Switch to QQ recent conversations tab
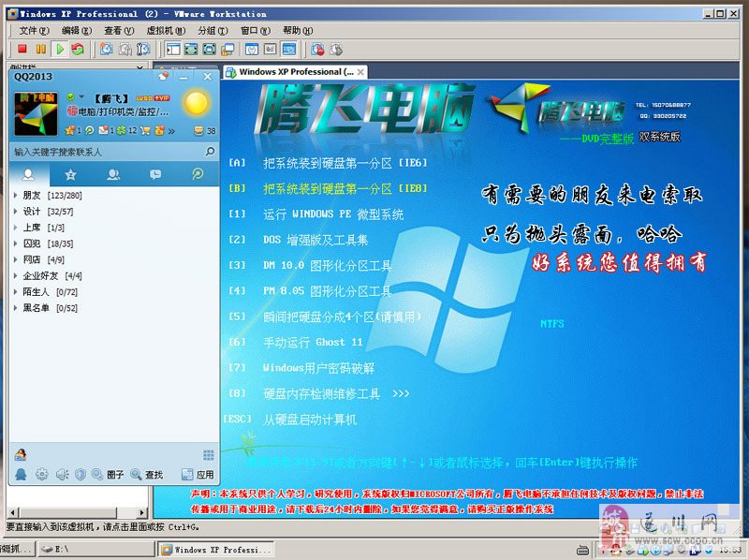Screen dimensions: 749x560 [155, 174]
